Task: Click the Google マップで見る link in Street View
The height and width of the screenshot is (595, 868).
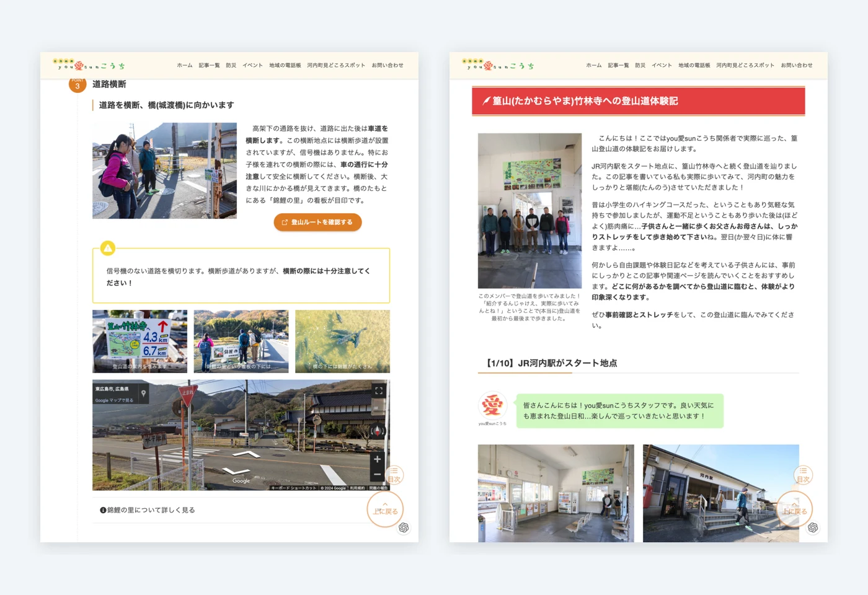Action: click(x=114, y=400)
